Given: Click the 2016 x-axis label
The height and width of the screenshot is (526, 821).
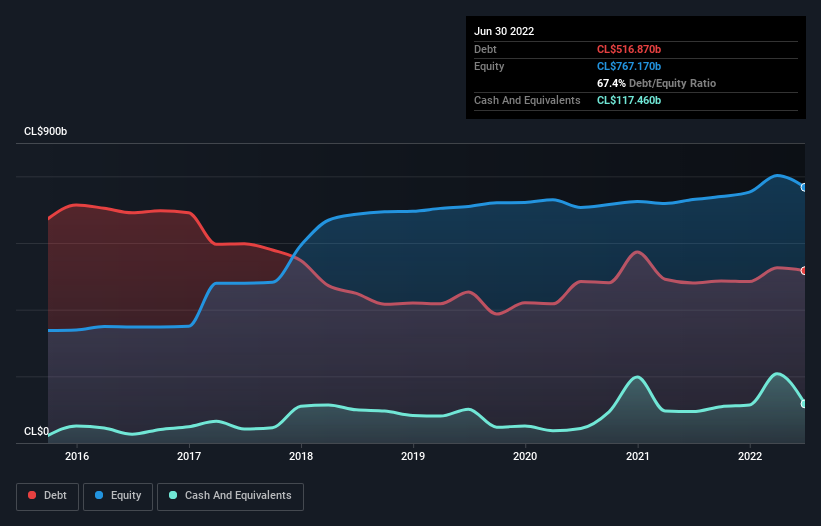Looking at the screenshot, I should point(77,456).
